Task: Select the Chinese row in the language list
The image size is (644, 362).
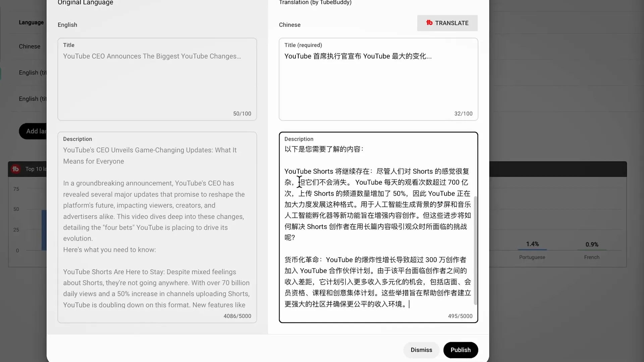Action: click(30, 46)
